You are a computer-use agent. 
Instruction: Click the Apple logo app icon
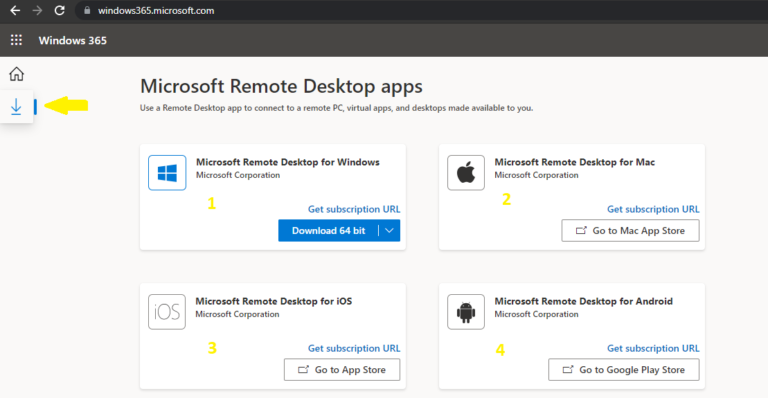(466, 173)
